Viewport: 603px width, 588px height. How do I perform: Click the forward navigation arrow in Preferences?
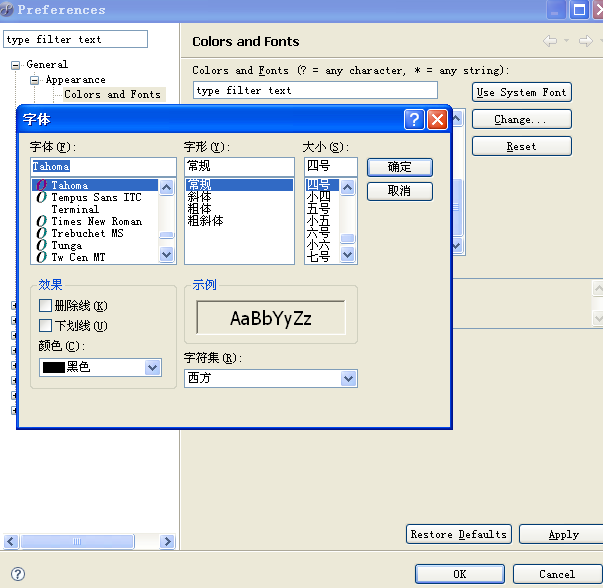pyautogui.click(x=586, y=41)
